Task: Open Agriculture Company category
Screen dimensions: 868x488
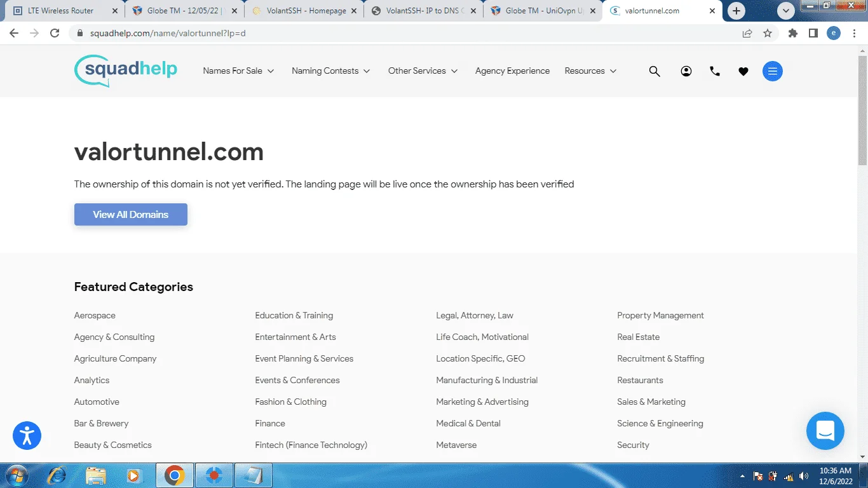Action: [x=115, y=359]
